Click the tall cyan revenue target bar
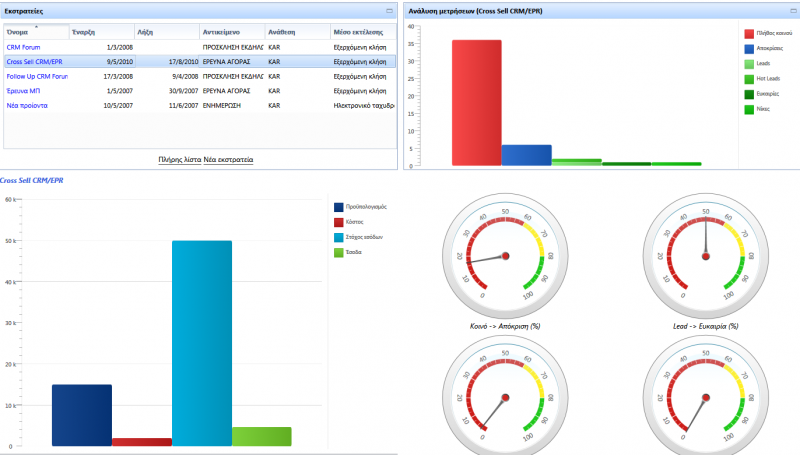 click(202, 343)
